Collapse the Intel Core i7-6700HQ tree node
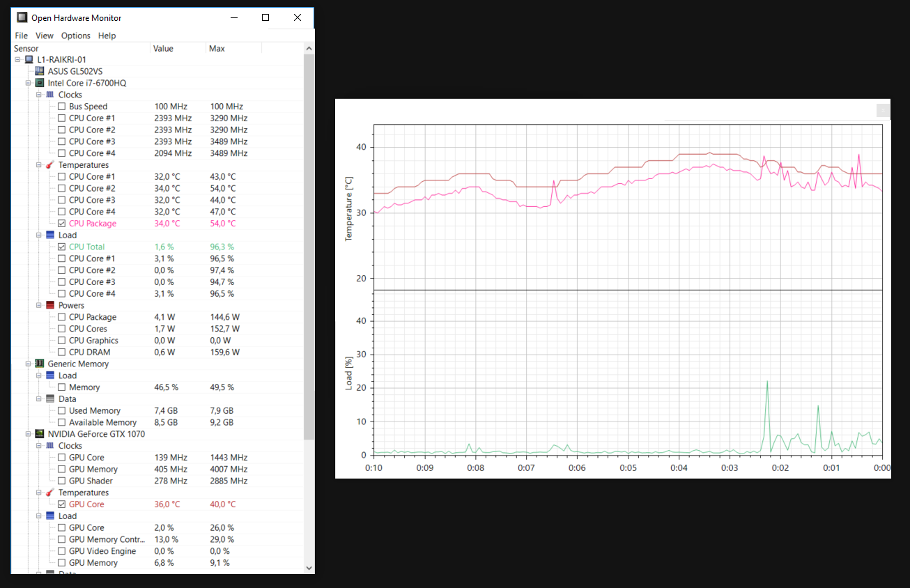The width and height of the screenshot is (910, 588). 29,83
